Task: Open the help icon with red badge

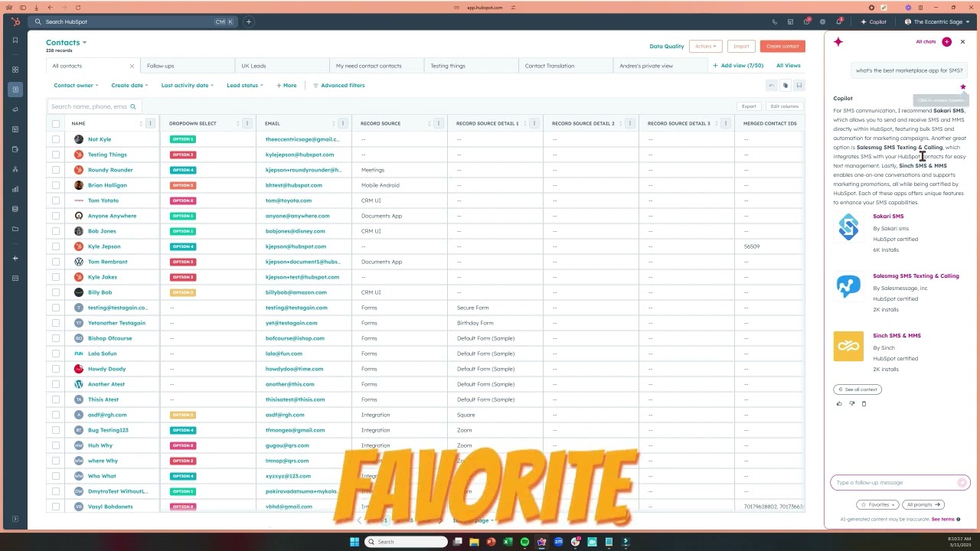Action: tap(807, 22)
